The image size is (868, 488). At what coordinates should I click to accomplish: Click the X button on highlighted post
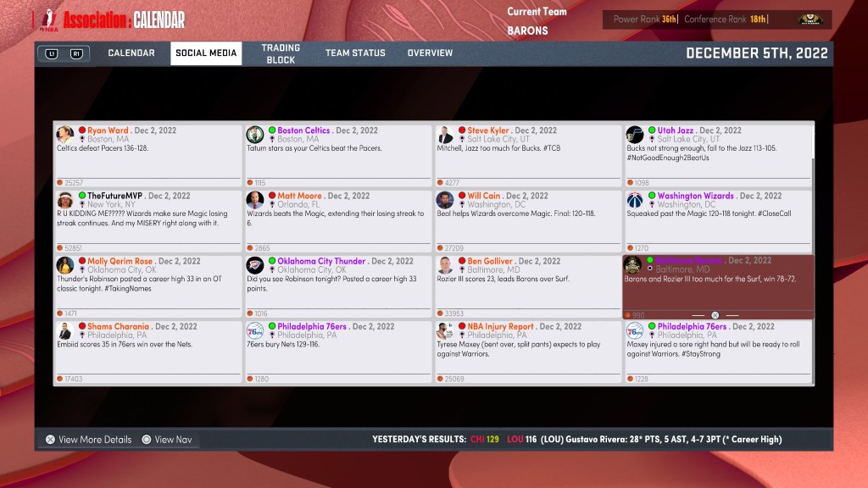coord(715,315)
